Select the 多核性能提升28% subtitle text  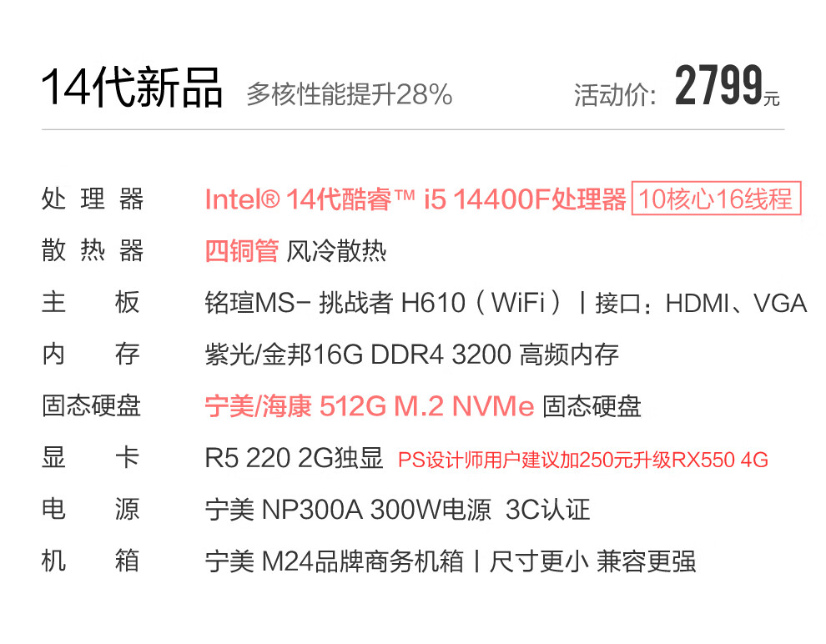(349, 94)
